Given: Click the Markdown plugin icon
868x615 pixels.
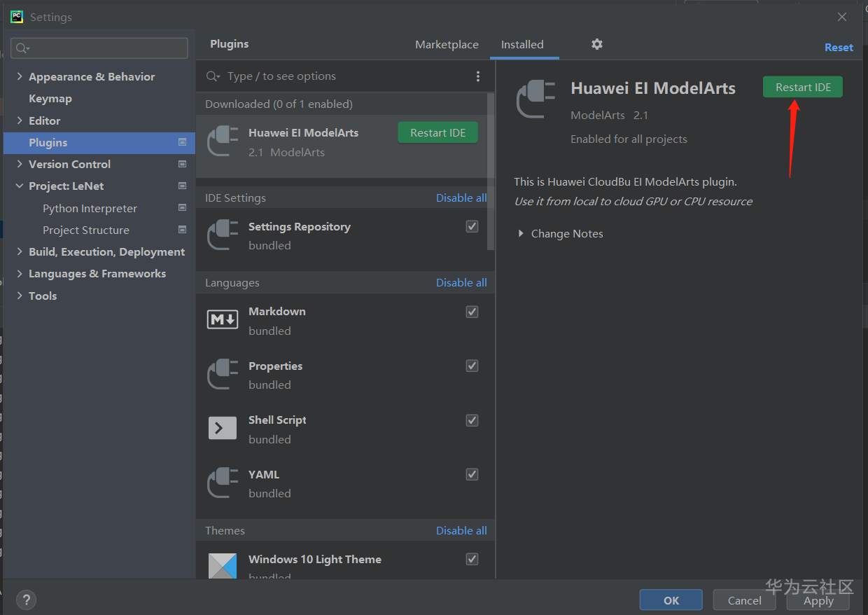Looking at the screenshot, I should click(x=223, y=320).
